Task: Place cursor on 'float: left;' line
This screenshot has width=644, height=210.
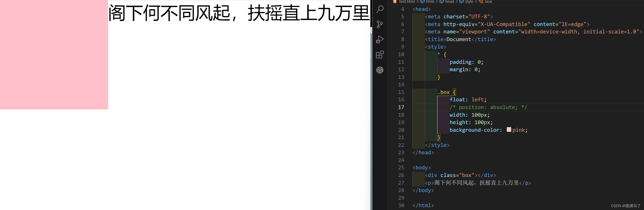Action: click(x=468, y=100)
